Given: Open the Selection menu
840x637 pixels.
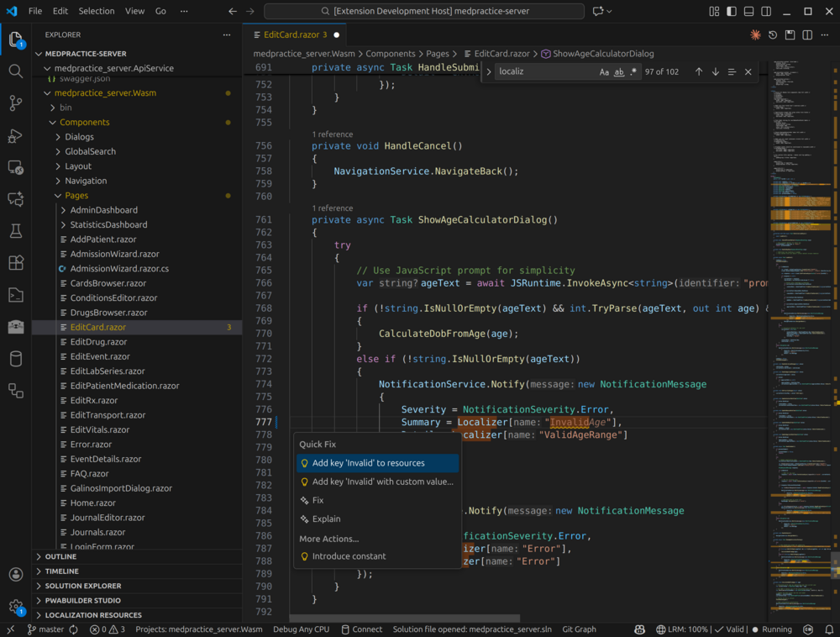Looking at the screenshot, I should pos(97,11).
